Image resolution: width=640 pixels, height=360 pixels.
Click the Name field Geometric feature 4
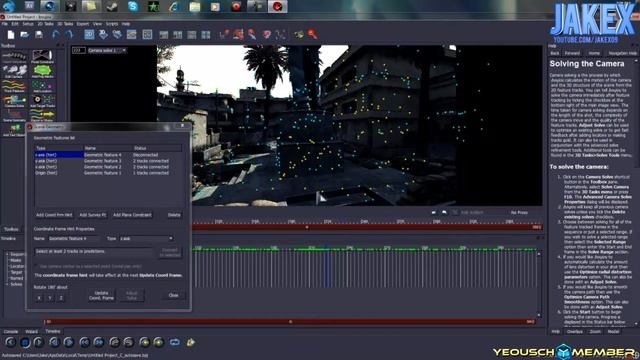pos(73,238)
